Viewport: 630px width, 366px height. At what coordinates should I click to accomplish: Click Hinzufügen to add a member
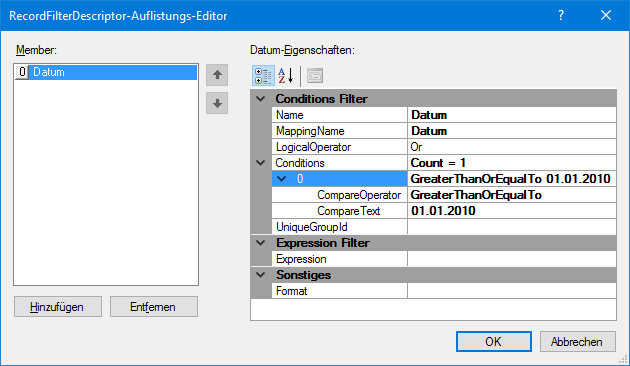58,307
